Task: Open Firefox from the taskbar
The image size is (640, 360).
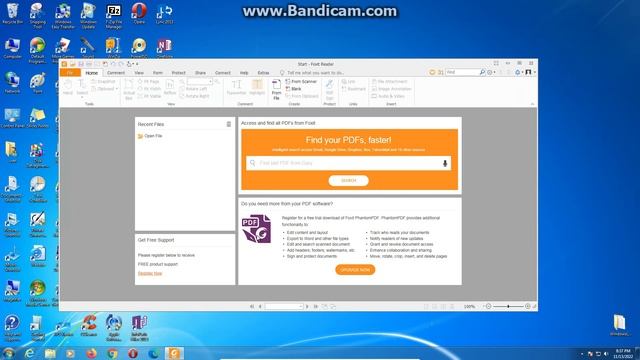Action: pyautogui.click(x=91, y=353)
